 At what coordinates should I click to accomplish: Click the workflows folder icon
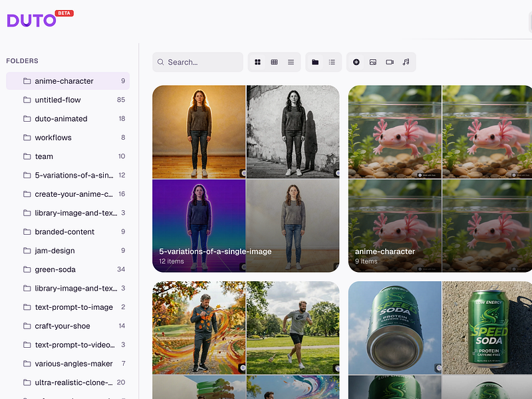(27, 138)
